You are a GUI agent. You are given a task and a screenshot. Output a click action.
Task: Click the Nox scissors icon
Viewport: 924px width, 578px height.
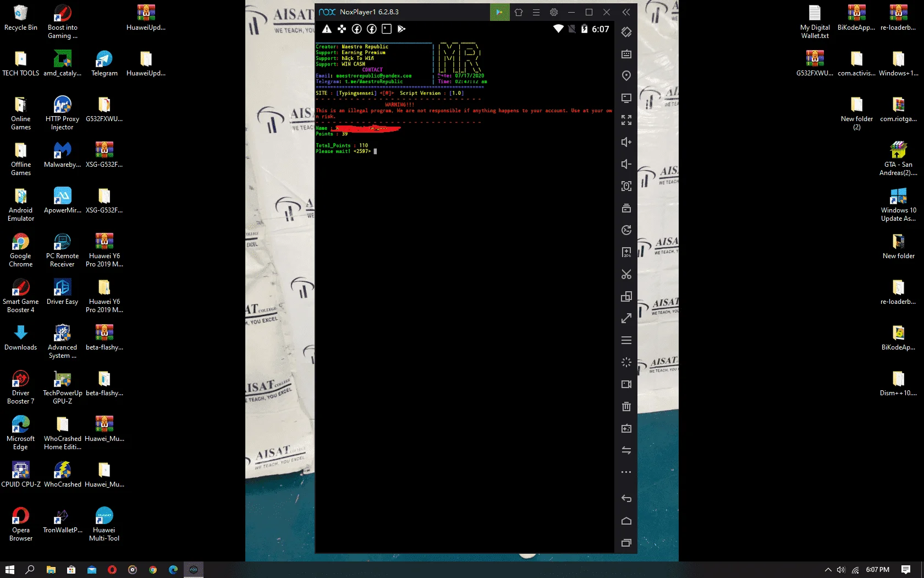[x=626, y=274]
